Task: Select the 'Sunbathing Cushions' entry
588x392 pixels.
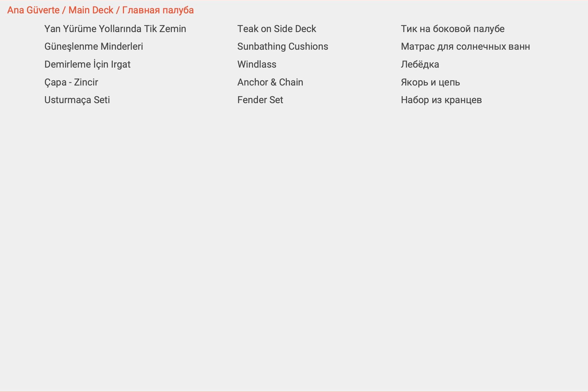Action: (283, 46)
